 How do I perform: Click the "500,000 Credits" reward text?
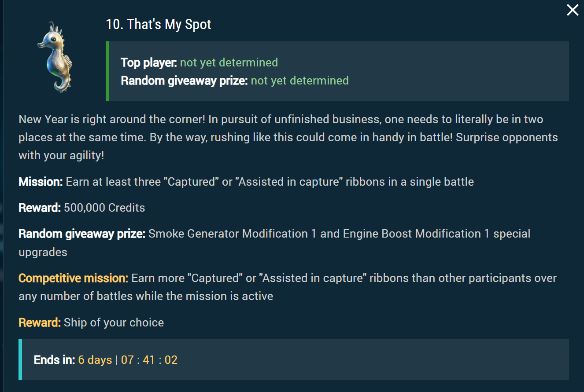104,208
